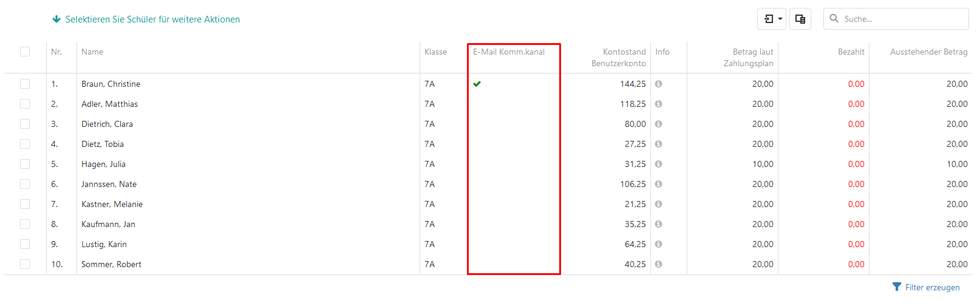Screen dimensions: 980x306
Task: Toggle the select-all header checkbox
Action: 25,52
